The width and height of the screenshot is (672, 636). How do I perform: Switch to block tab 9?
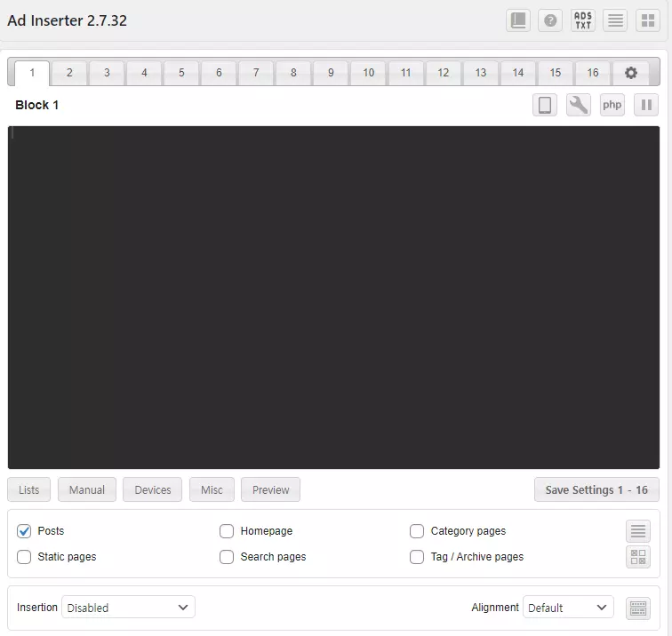click(x=331, y=73)
